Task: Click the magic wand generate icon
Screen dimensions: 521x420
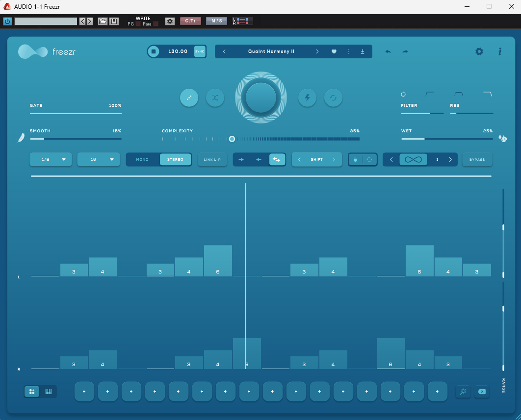Action: click(x=463, y=392)
